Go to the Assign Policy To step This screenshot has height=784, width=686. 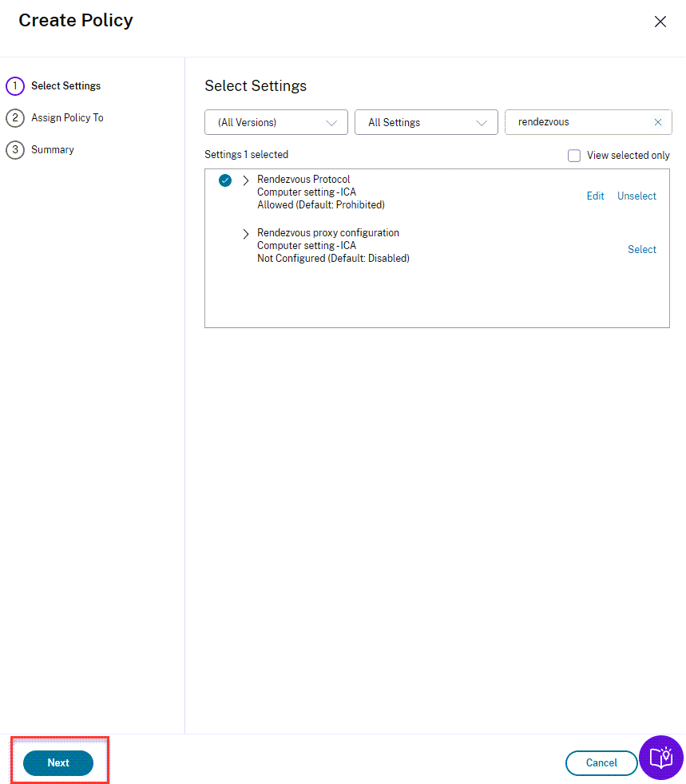coord(67,118)
